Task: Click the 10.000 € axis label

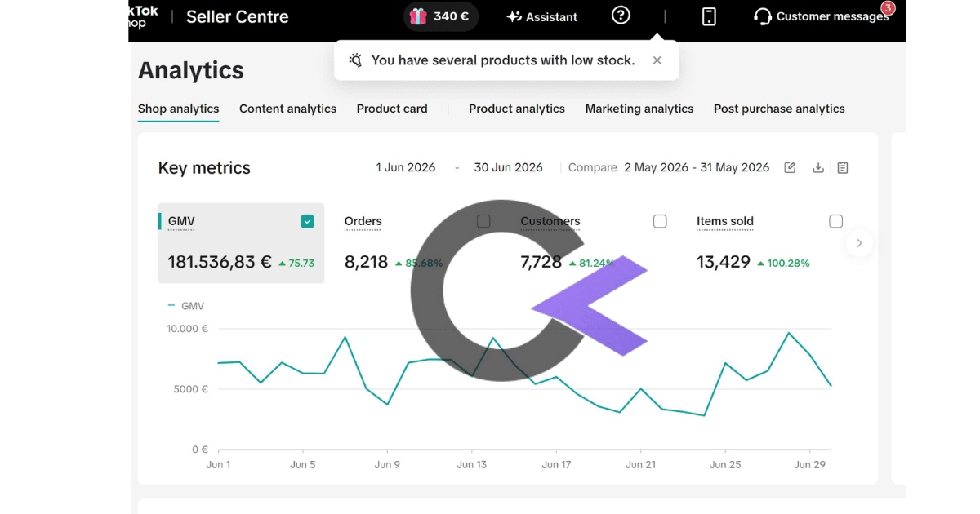Action: pyautogui.click(x=187, y=329)
